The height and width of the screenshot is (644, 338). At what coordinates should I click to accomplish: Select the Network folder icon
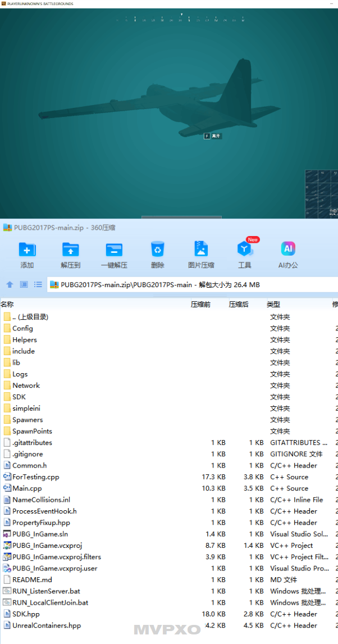(x=7, y=386)
